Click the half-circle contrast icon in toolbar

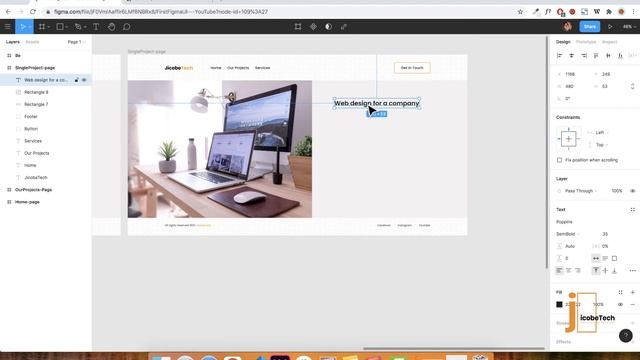328,27
